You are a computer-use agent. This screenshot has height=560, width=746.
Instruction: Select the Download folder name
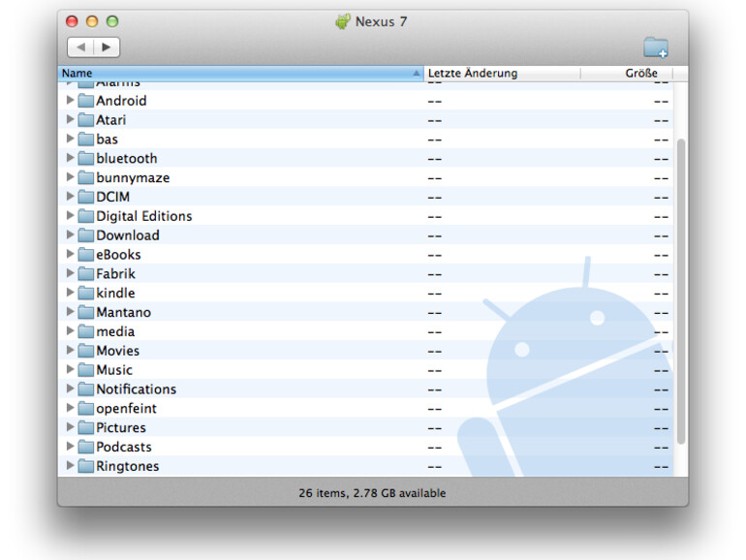[x=128, y=235]
